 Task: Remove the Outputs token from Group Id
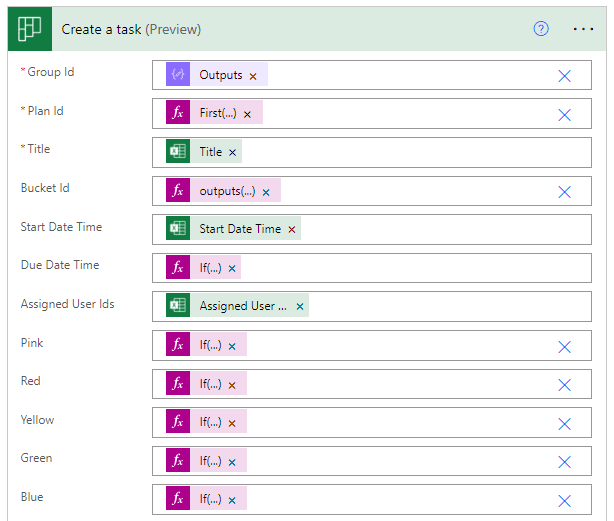click(x=253, y=76)
